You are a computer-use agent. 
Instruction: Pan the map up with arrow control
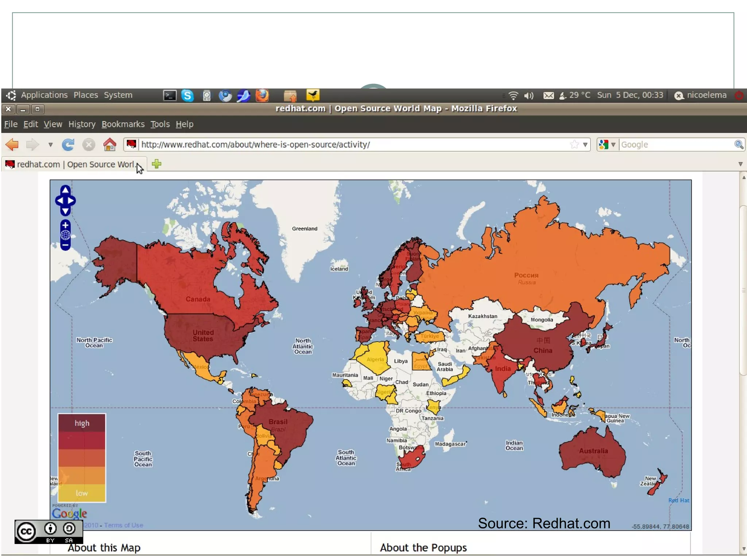click(x=65, y=190)
